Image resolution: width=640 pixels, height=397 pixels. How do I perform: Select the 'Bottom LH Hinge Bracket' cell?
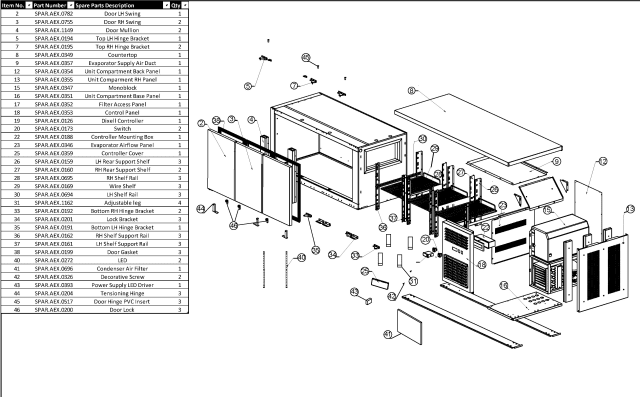click(122, 227)
